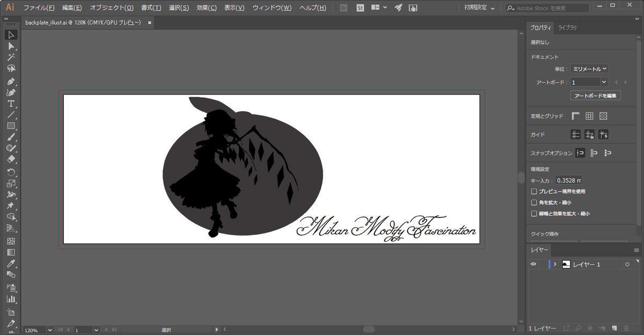Click the アートボードを編集 button

coord(595,96)
